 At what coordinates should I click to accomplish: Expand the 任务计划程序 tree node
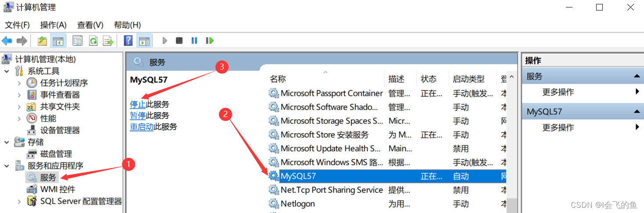click(x=19, y=83)
